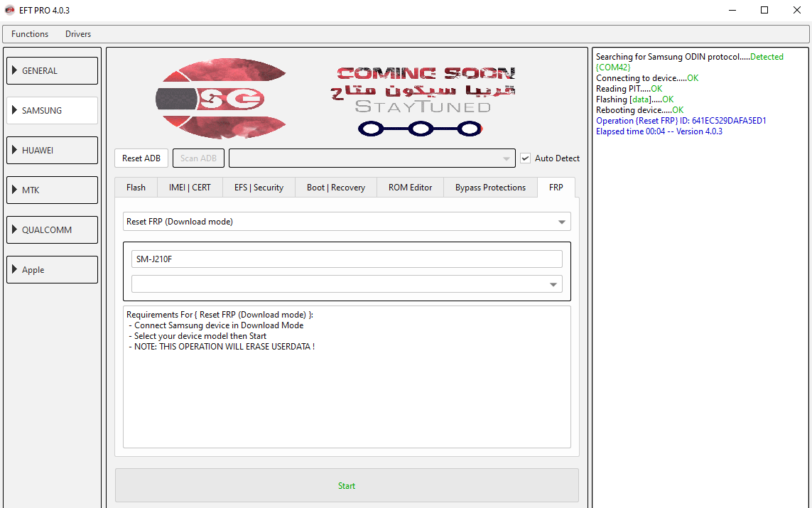This screenshot has height=508, width=812.
Task: Minimize the EFT PRO window
Action: (732, 11)
